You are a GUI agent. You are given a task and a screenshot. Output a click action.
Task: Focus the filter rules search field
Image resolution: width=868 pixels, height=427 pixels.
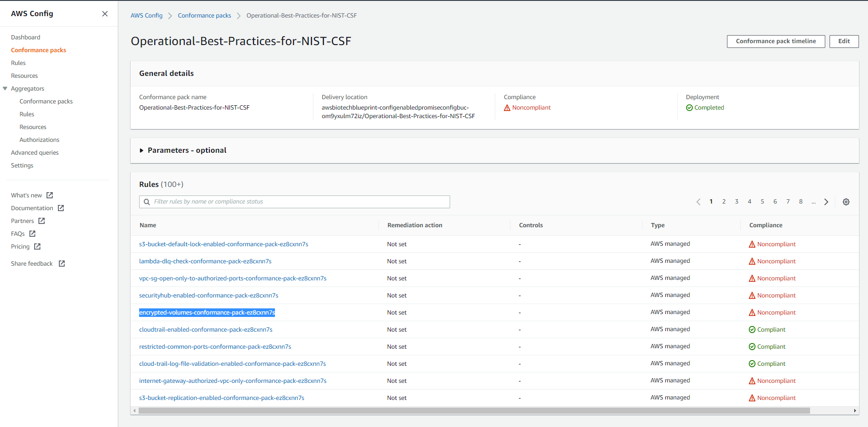pyautogui.click(x=294, y=202)
